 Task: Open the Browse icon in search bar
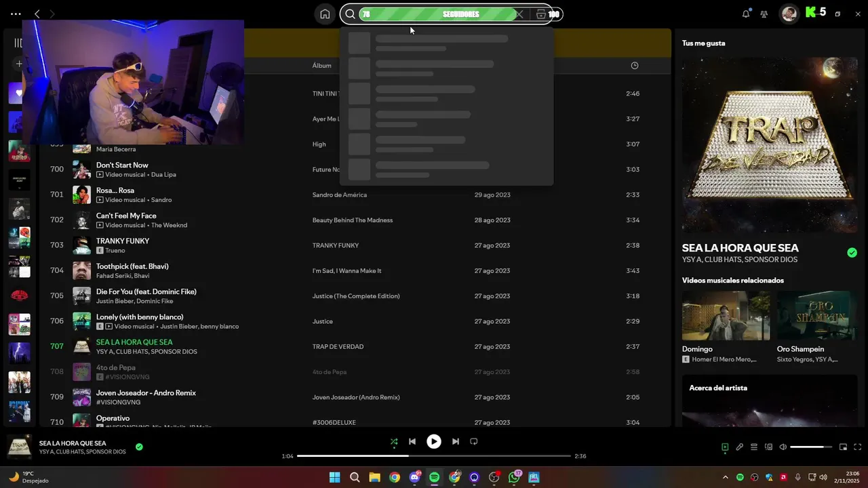[x=540, y=14]
